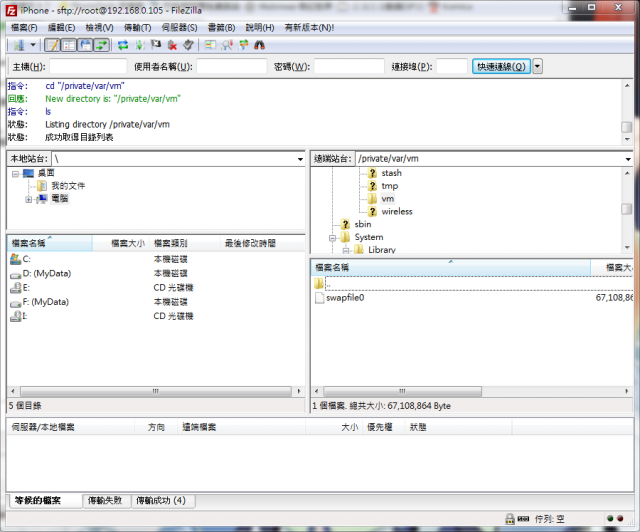Open 書籤(B) menu
The height and width of the screenshot is (532, 640).
coord(222,28)
